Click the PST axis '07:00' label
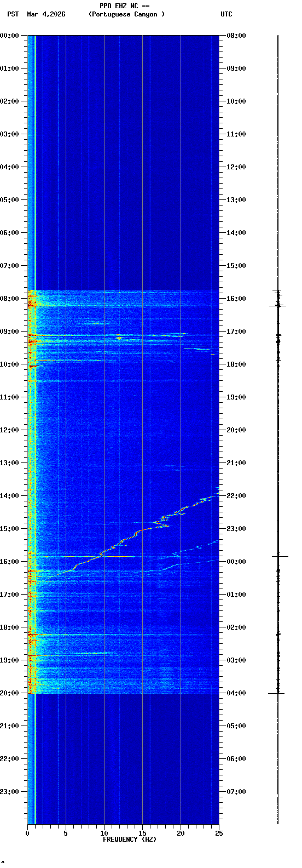 click(x=10, y=266)
